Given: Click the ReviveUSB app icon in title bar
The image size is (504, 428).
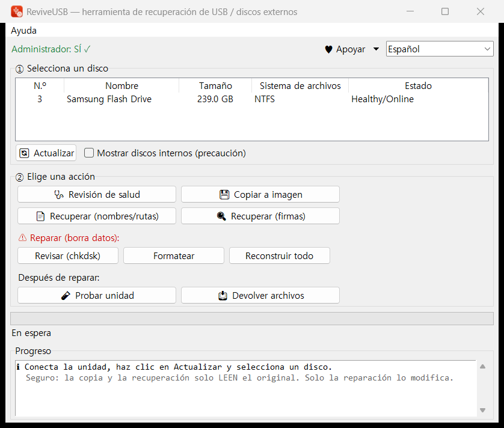Looking at the screenshot, I should pyautogui.click(x=17, y=11).
